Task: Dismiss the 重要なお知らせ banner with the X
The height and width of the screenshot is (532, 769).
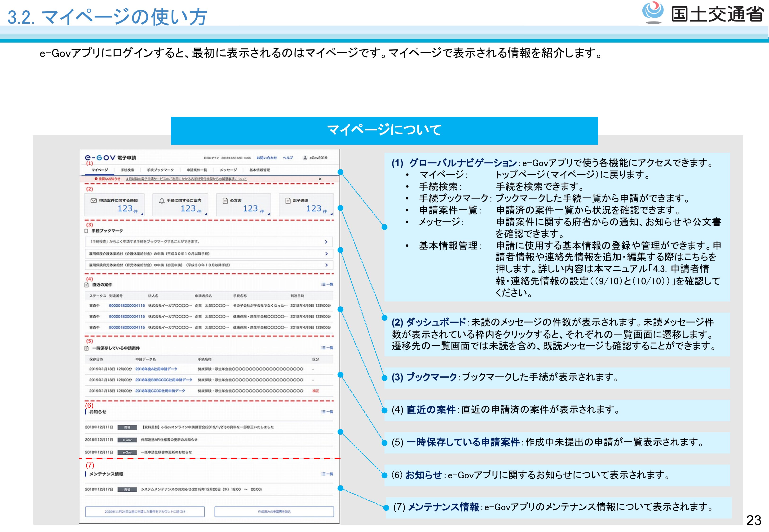Action: click(320, 179)
